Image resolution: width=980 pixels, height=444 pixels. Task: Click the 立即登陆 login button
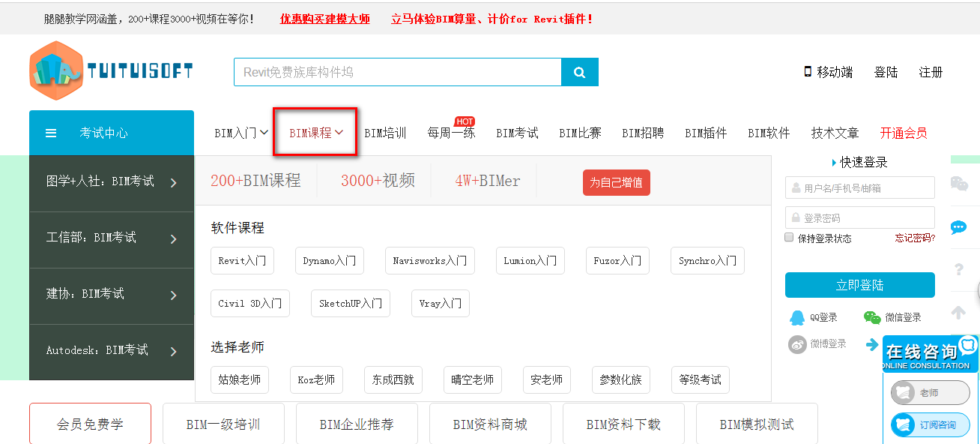860,285
